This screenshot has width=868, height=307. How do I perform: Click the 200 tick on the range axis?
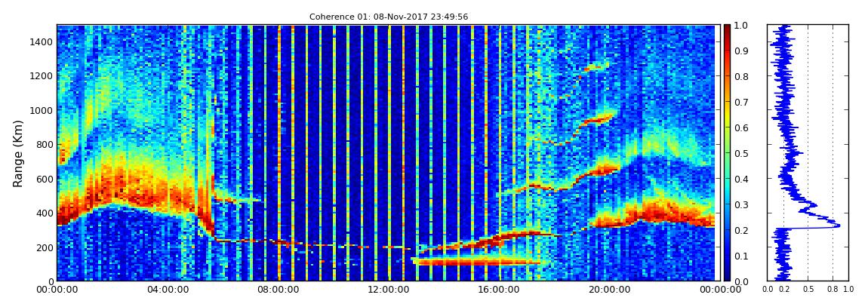point(45,247)
